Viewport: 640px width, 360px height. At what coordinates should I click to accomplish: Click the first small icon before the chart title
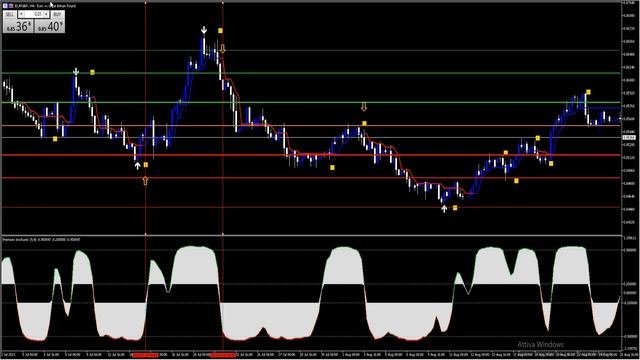(5, 6)
